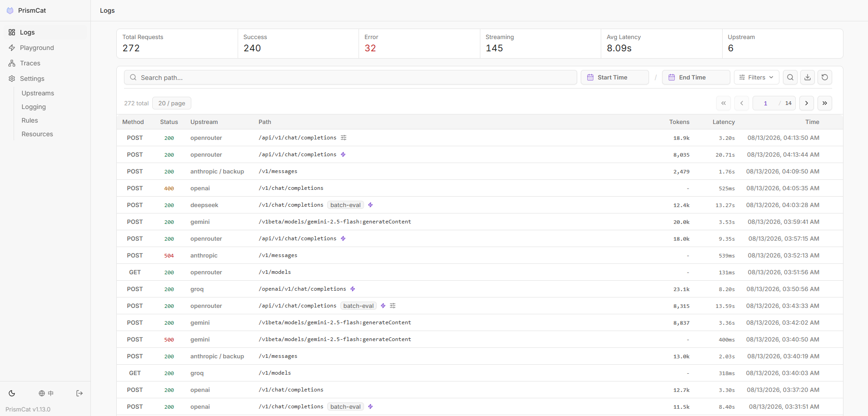Click the Latency column header
The height and width of the screenshot is (416, 868).
click(723, 122)
